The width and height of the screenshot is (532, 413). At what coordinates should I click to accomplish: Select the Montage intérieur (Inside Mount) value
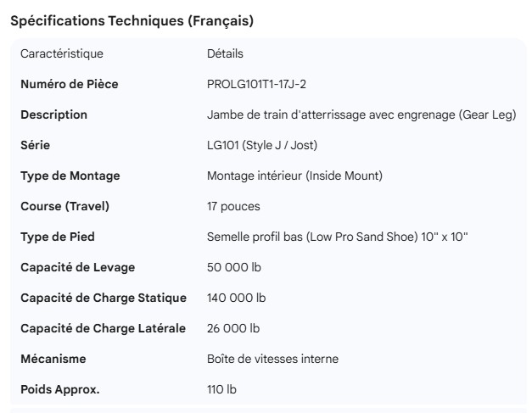(x=294, y=176)
